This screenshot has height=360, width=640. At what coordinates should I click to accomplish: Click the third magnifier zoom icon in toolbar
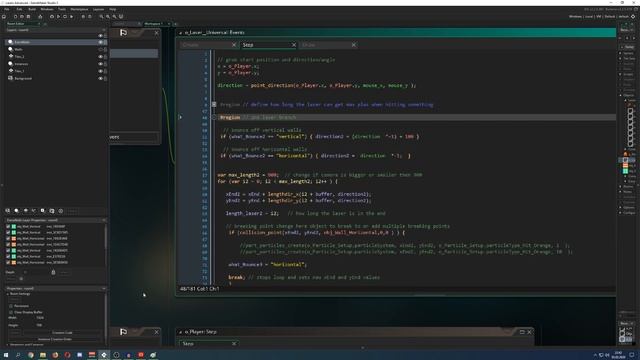(x=114, y=17)
